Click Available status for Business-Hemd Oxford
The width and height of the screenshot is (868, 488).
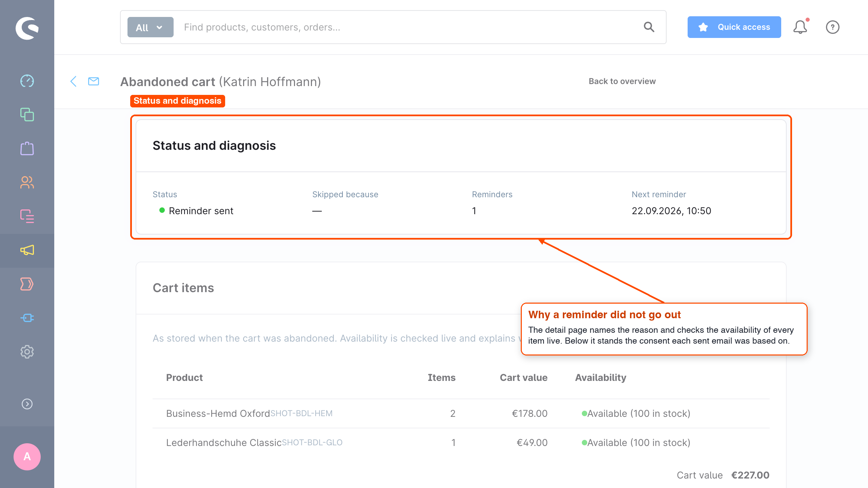(x=636, y=413)
